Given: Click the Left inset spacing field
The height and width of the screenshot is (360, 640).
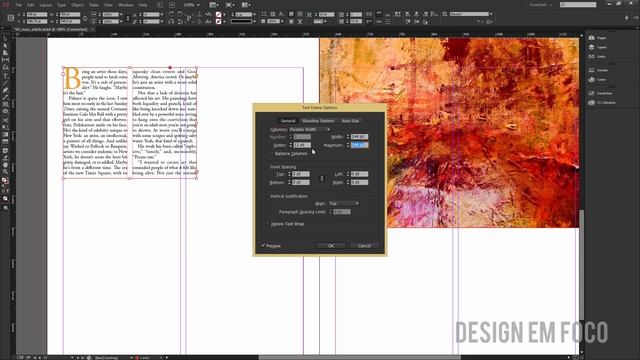Looking at the screenshot, I should [360, 174].
